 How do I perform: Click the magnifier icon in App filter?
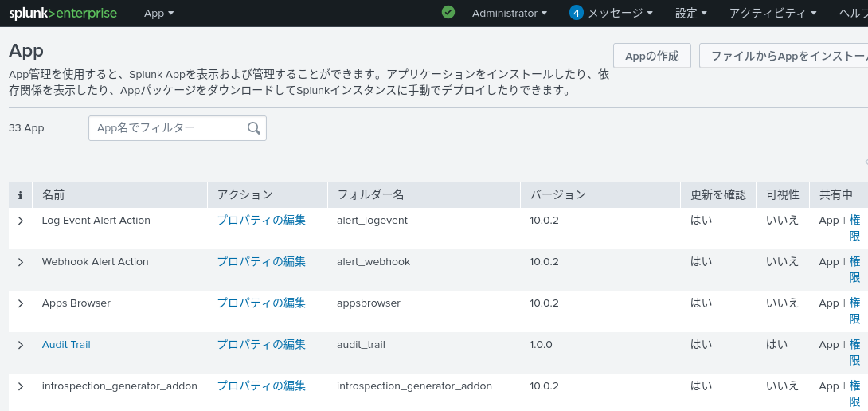click(254, 128)
